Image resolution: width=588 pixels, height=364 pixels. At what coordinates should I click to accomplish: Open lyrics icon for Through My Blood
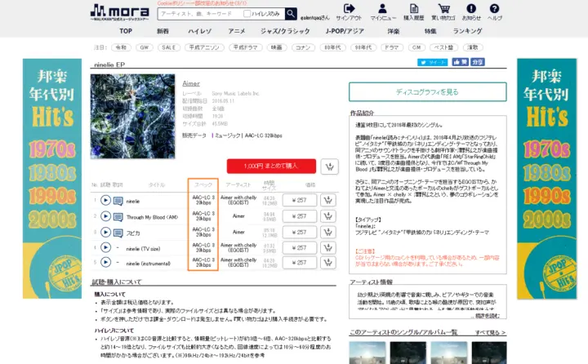(118, 216)
